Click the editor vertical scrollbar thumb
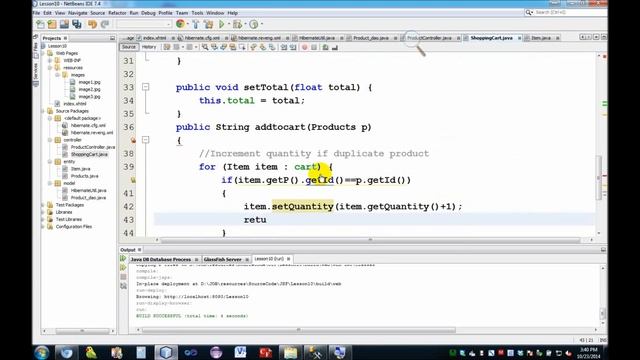The height and width of the screenshot is (360, 640). 599,177
